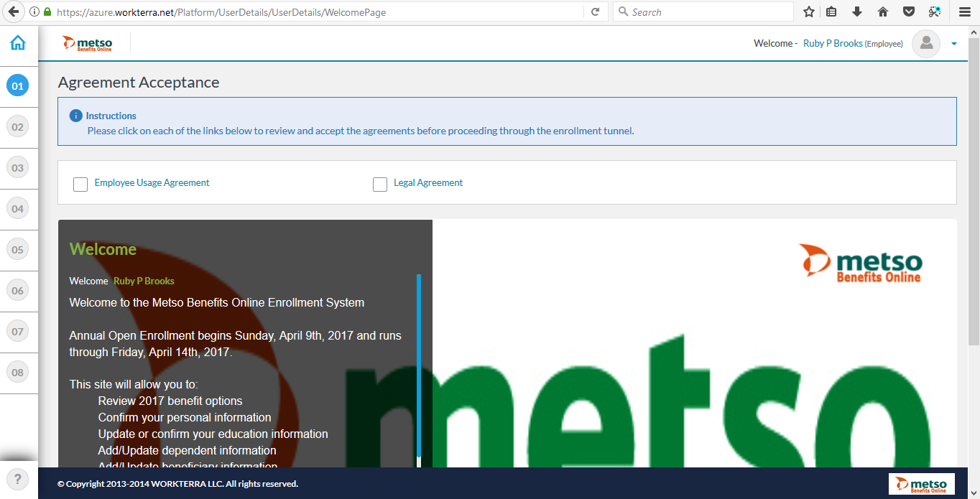Click the 'Review 2017 benefit options' line
This screenshot has width=980, height=499.
click(x=170, y=401)
